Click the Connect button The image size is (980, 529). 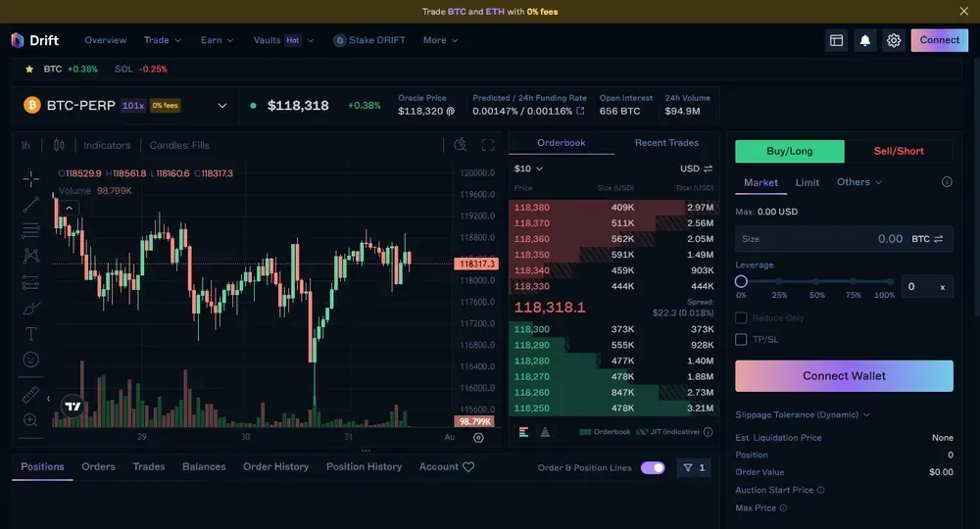940,40
